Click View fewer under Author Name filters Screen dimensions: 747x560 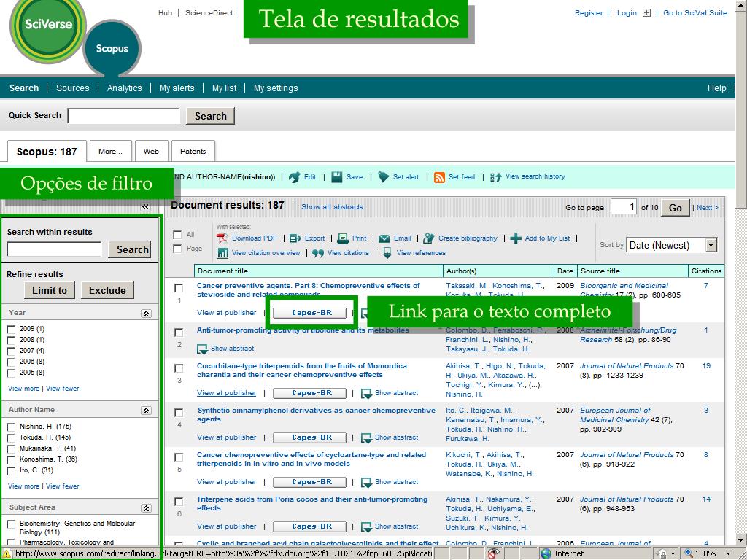[x=63, y=486]
